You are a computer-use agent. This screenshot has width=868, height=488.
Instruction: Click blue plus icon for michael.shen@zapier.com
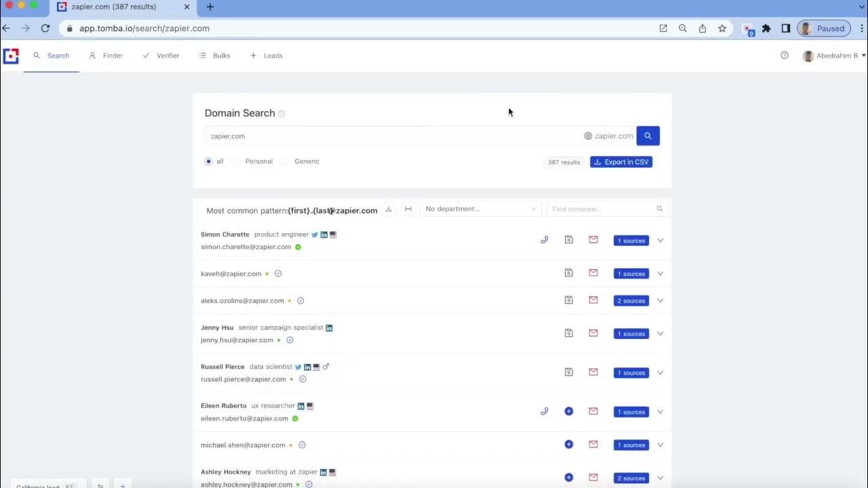point(569,445)
